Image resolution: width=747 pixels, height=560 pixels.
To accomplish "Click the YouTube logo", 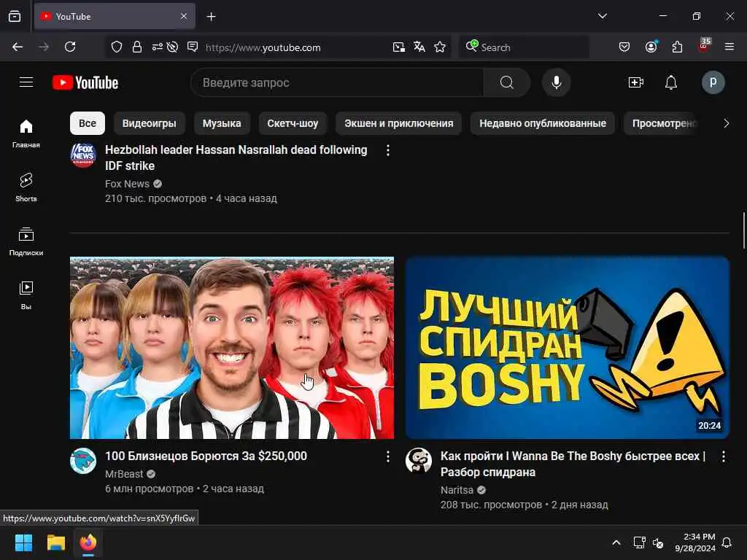I will coord(85,82).
